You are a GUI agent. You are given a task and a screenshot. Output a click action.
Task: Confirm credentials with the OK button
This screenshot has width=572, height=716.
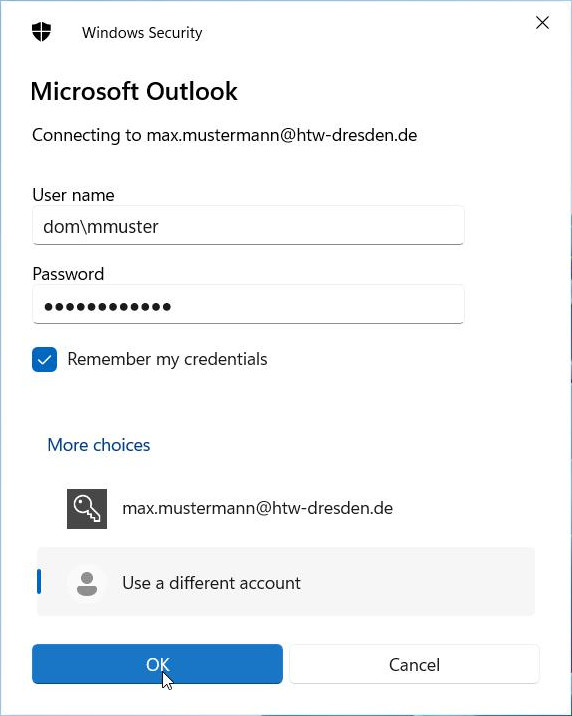157,664
